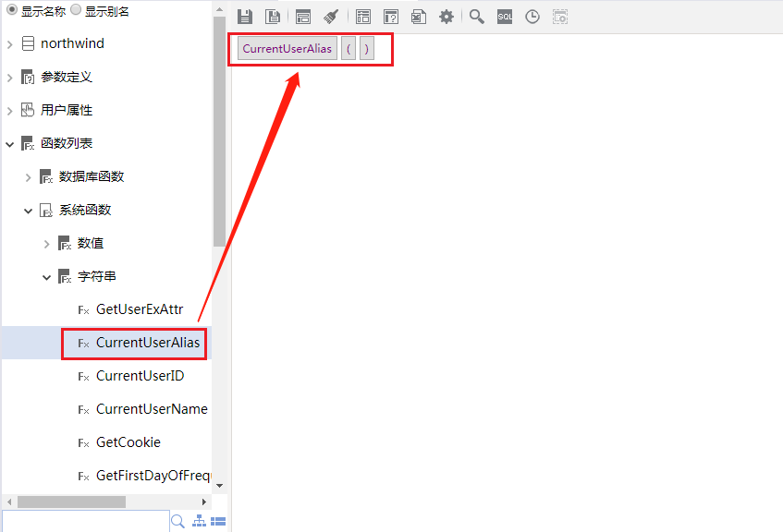Click the 参数定义 folder icon
The image size is (783, 532).
[28, 78]
